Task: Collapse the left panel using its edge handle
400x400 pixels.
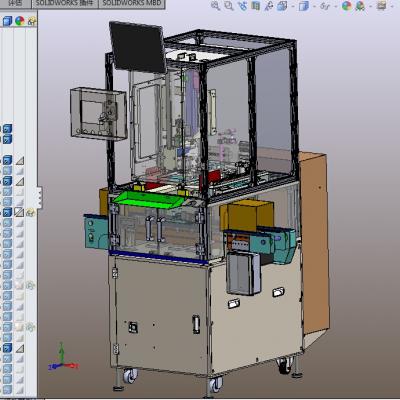Action: (39, 197)
